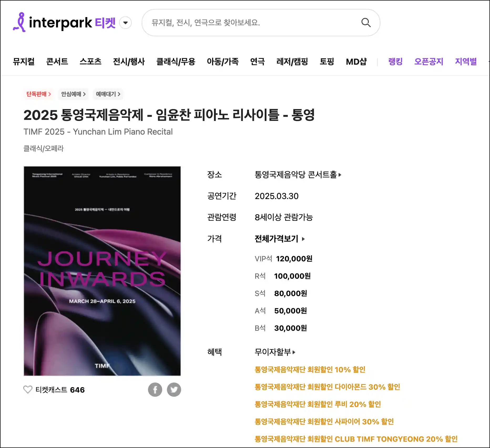This screenshot has height=448, width=490.
Task: Open the 클래식/무용 category
Action: (176, 62)
